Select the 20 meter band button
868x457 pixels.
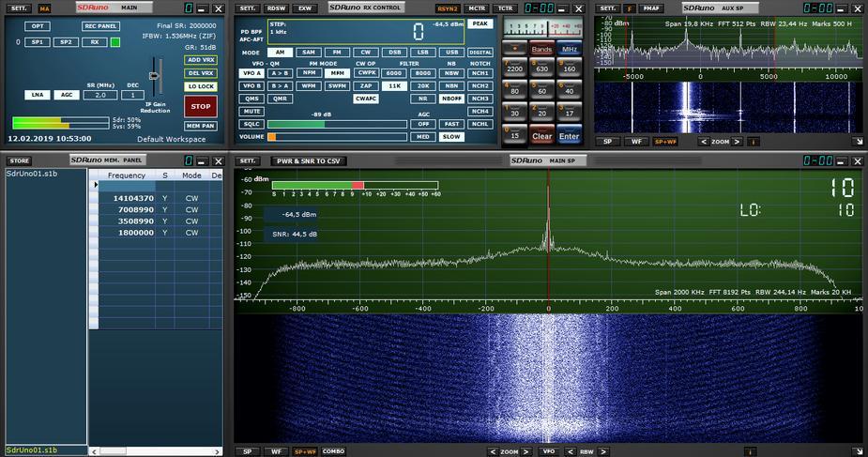tap(542, 112)
